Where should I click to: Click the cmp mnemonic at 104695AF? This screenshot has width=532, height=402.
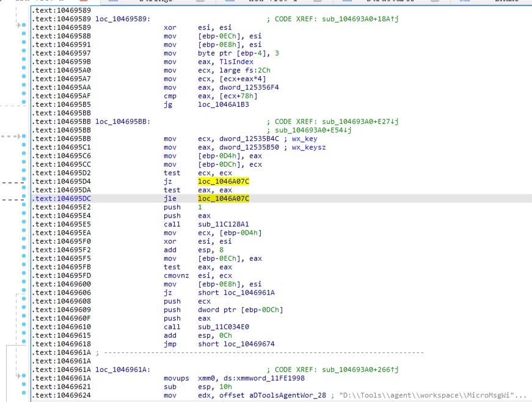(x=170, y=96)
